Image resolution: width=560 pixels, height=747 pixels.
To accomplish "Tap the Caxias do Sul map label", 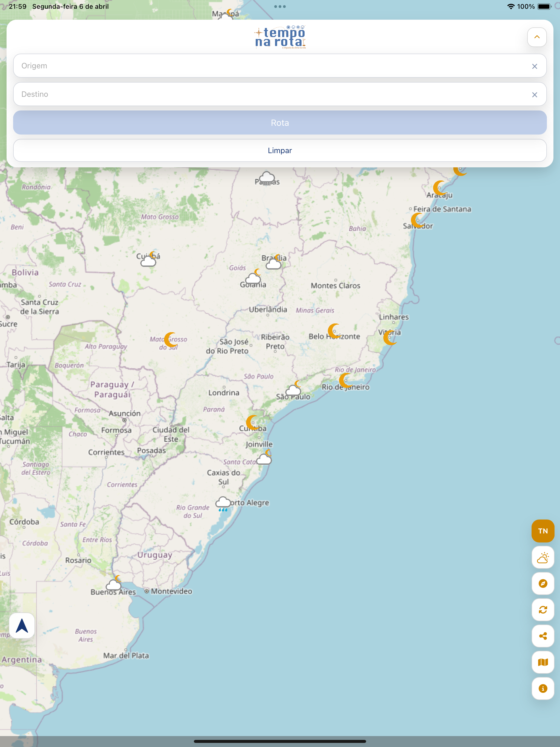I will click(x=223, y=477).
